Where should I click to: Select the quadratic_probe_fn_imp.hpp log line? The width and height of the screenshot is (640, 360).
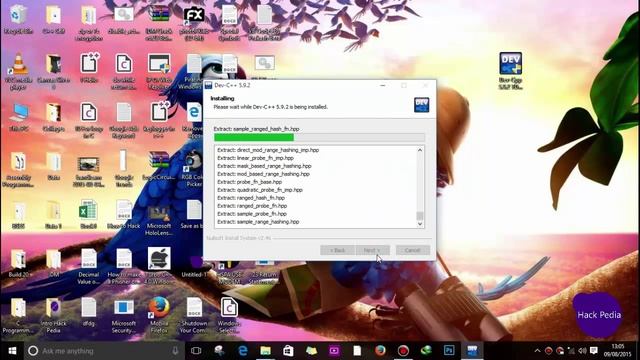click(260, 190)
